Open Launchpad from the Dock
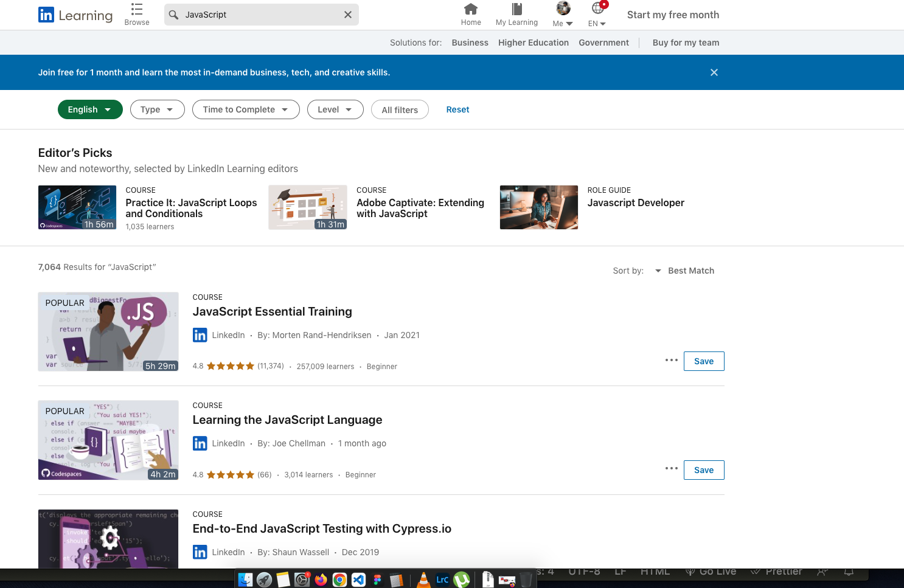Screen dimensions: 904x588 (264, 579)
